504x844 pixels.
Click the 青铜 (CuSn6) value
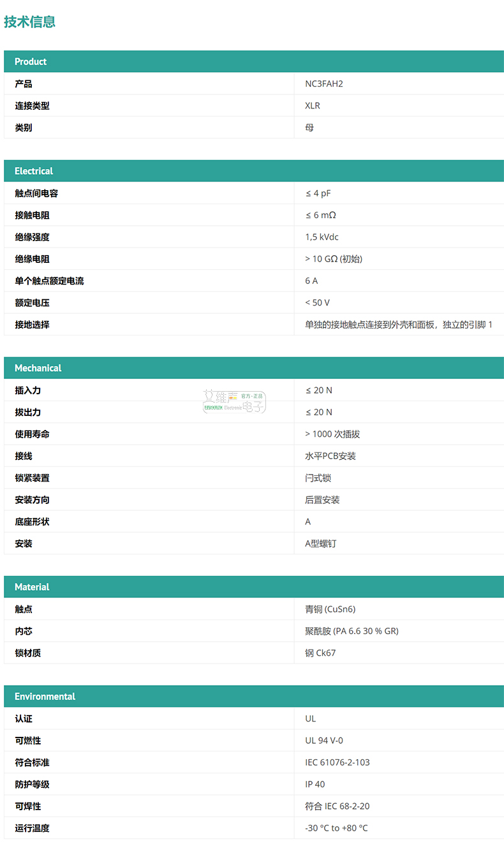tap(330, 609)
